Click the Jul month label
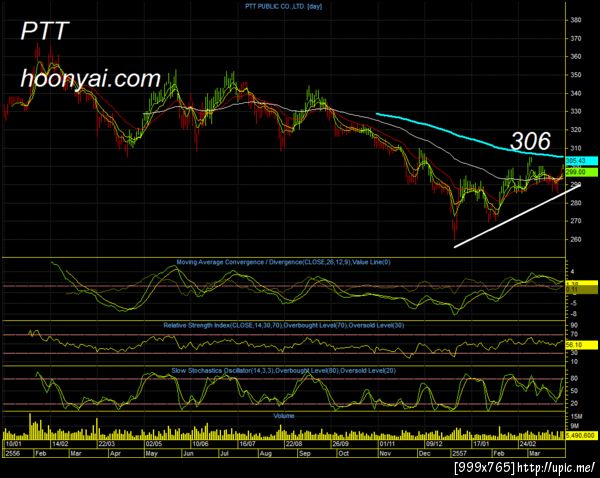 point(225,454)
